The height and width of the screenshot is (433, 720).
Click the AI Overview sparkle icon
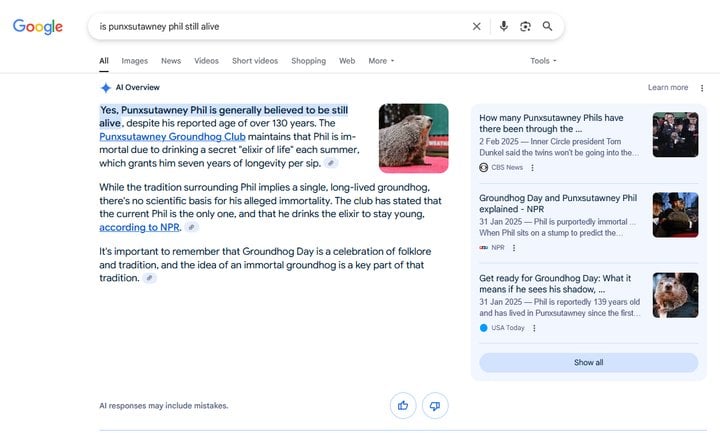point(106,87)
